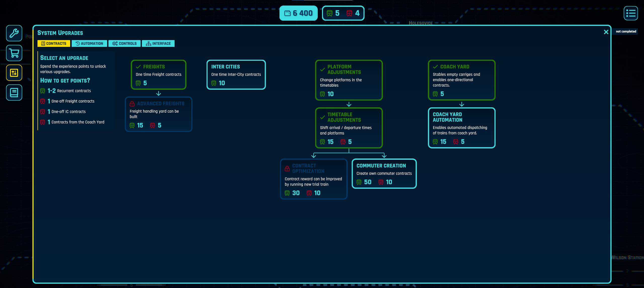Image resolution: width=644 pixels, height=288 pixels.
Task: Select the Contract Optimization locked upgrade
Action: [314, 179]
